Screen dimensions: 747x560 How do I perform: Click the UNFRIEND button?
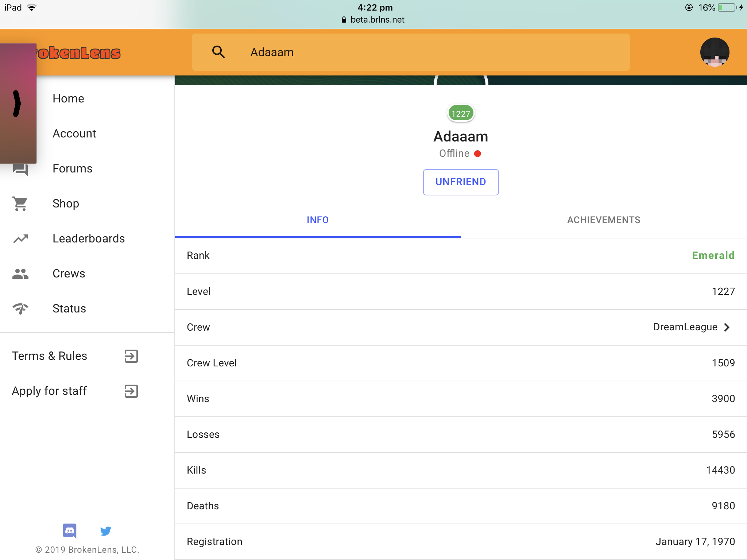[461, 182]
